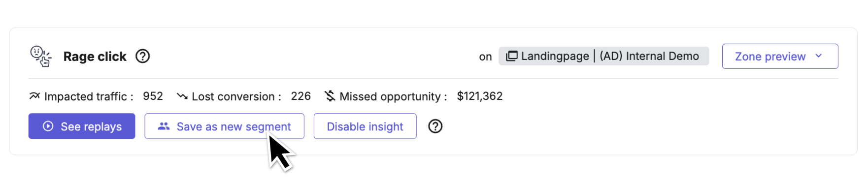Open the Zone preview dropdown

tap(780, 57)
